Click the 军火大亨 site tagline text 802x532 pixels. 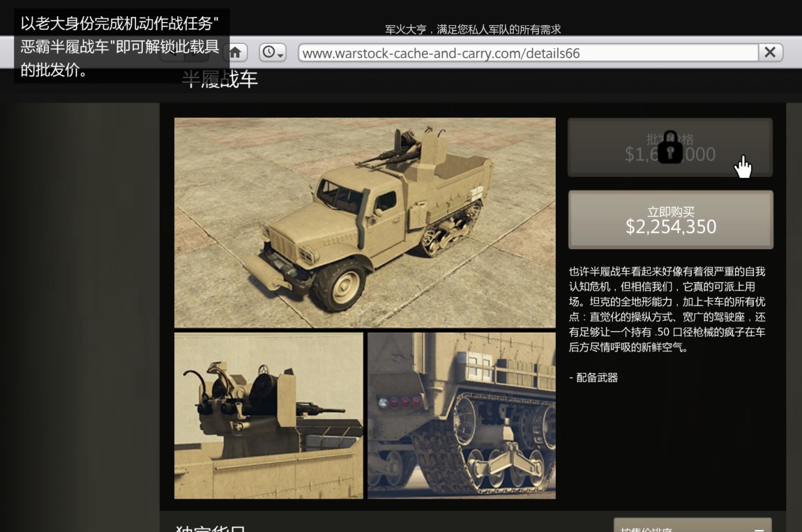tap(473, 29)
